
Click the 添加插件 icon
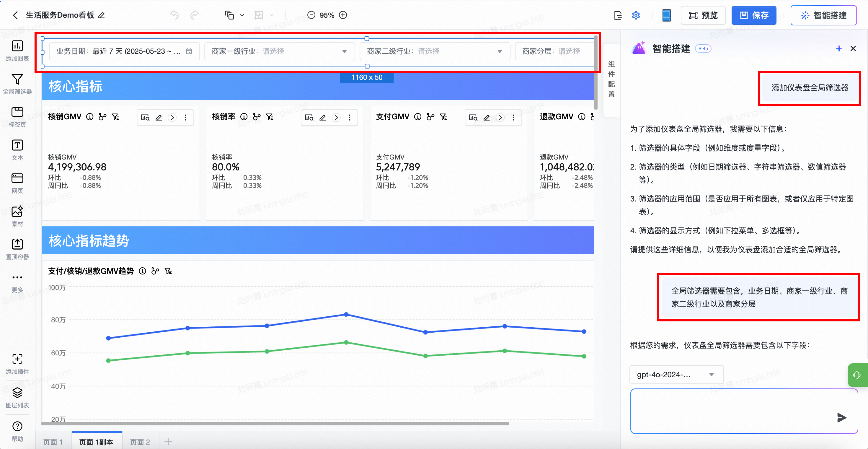pos(17,359)
